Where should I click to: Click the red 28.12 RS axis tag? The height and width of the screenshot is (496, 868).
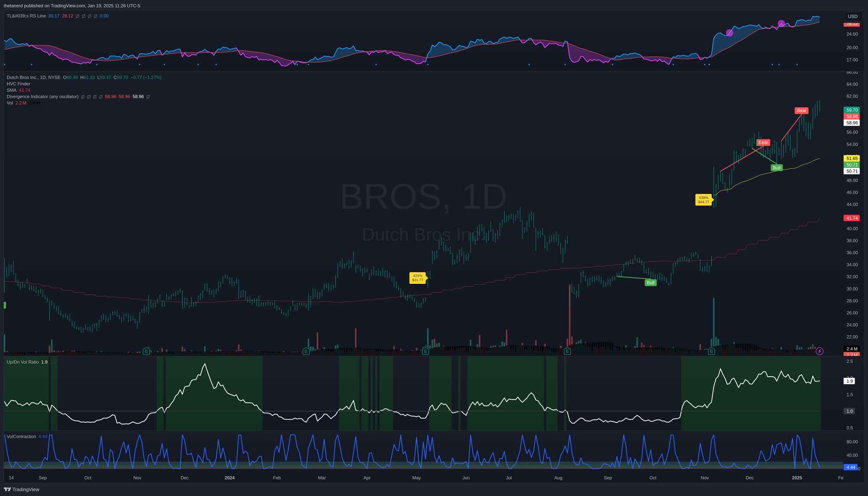click(x=852, y=24)
